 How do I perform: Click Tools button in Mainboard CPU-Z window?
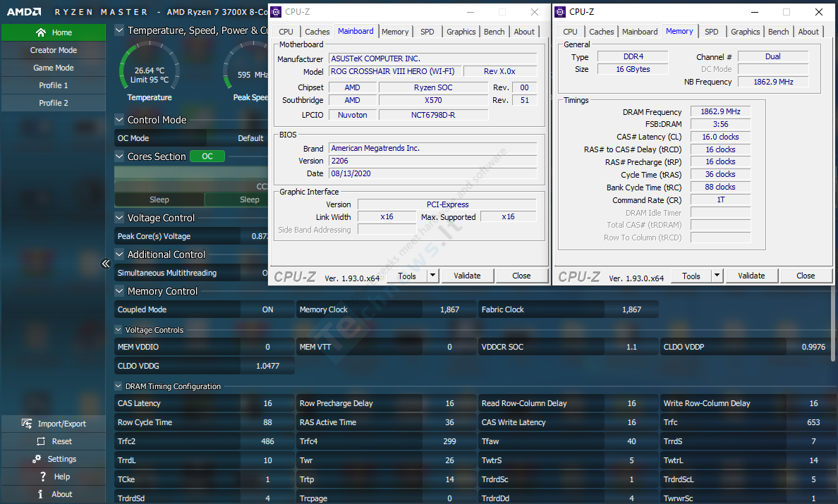407,276
